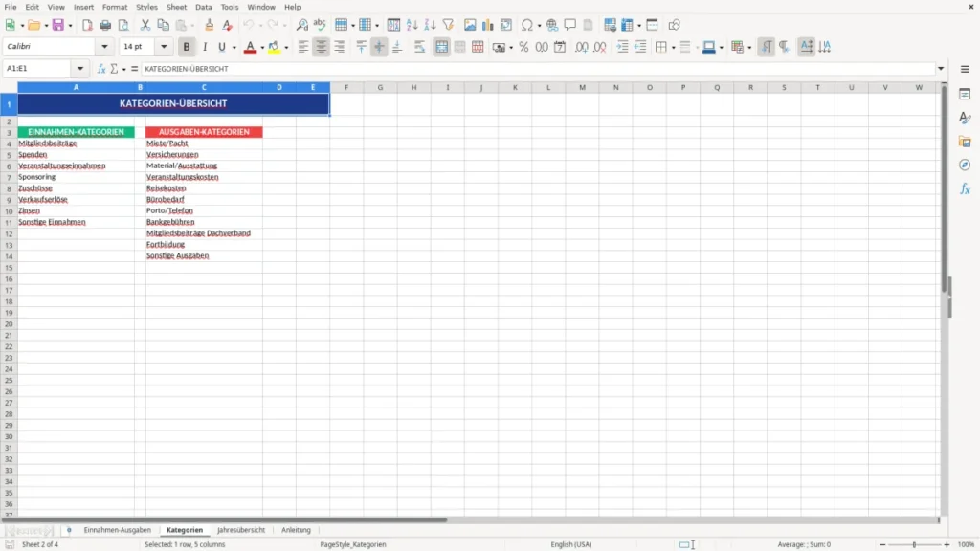The height and width of the screenshot is (551, 980).
Task: Open the sum function dropdown arrow
Action: click(x=123, y=69)
